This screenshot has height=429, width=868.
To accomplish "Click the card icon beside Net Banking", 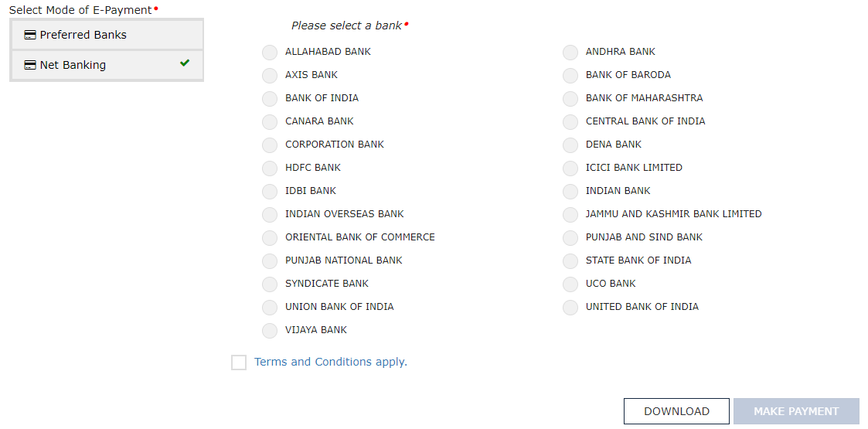I will [x=30, y=66].
